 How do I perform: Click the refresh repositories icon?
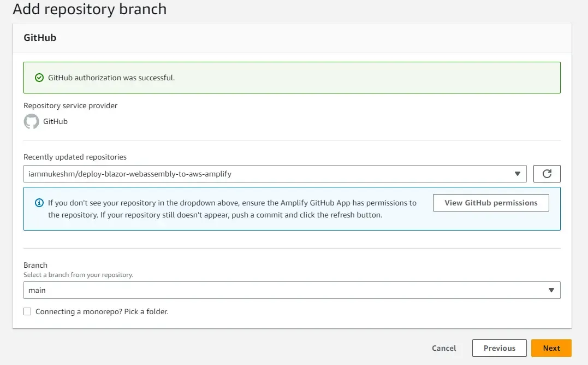[547, 173]
